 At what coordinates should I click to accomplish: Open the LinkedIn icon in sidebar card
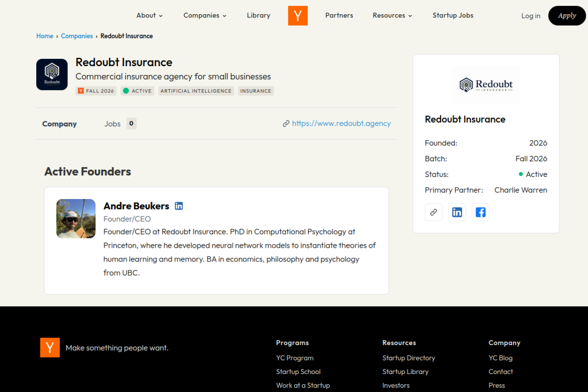457,212
